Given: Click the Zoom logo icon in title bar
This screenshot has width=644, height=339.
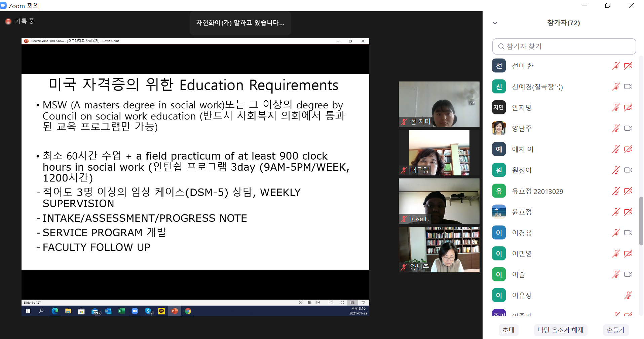Looking at the screenshot, I should (x=3, y=5).
